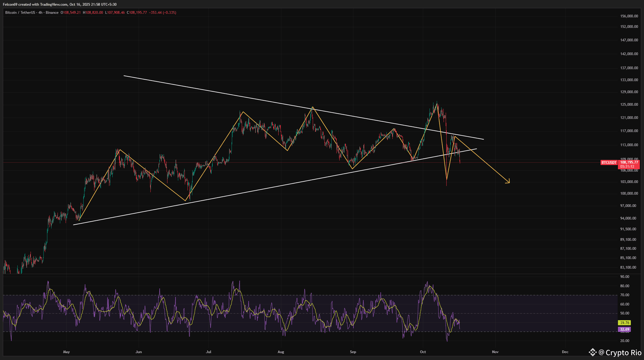Click the red BTCUSDT symbol tag
This screenshot has width=644, height=360.
click(609, 163)
